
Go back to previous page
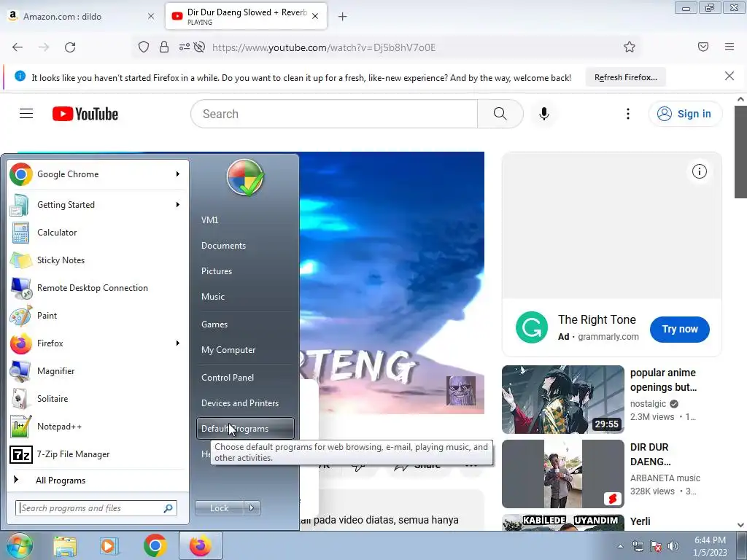click(18, 47)
